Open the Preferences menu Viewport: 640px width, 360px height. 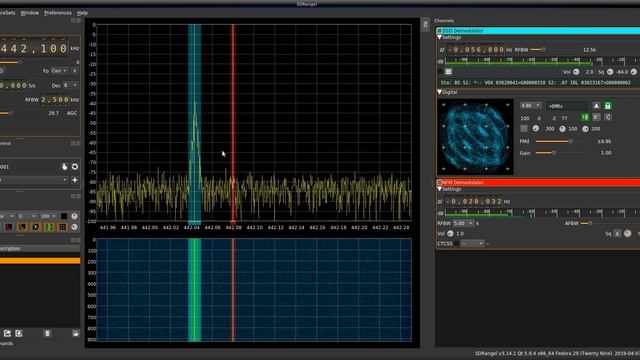pyautogui.click(x=58, y=13)
